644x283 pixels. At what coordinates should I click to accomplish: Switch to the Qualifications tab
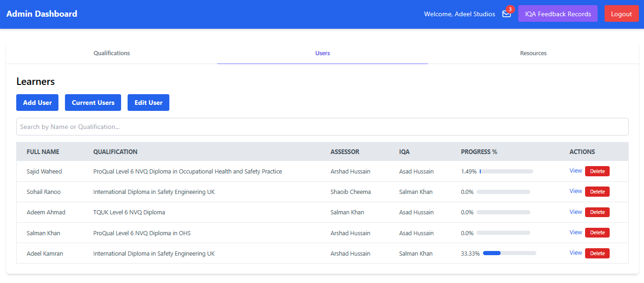(x=111, y=53)
